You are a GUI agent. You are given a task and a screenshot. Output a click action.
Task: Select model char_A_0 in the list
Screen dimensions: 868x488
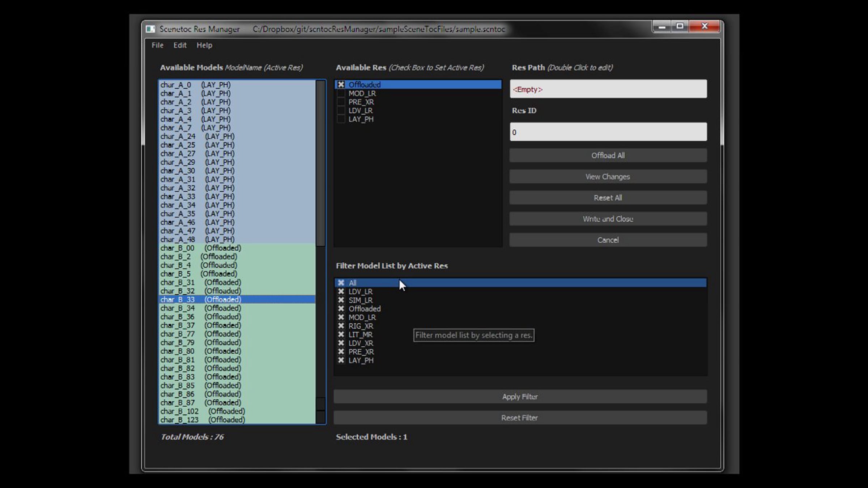(237, 85)
